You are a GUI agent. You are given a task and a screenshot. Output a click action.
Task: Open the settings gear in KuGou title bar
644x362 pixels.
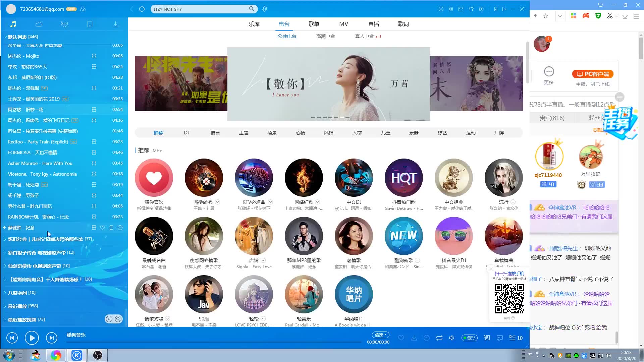click(481, 9)
